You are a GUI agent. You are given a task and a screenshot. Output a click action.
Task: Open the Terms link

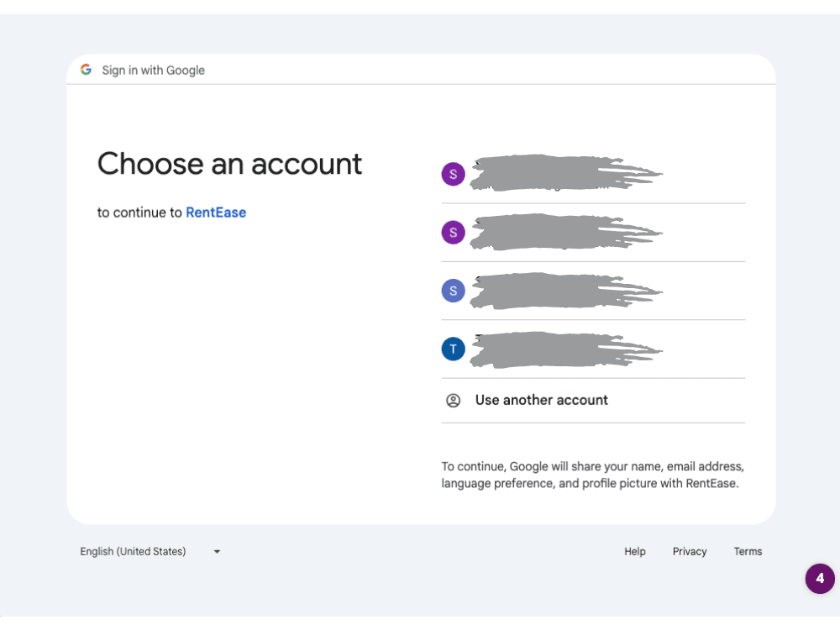click(748, 551)
